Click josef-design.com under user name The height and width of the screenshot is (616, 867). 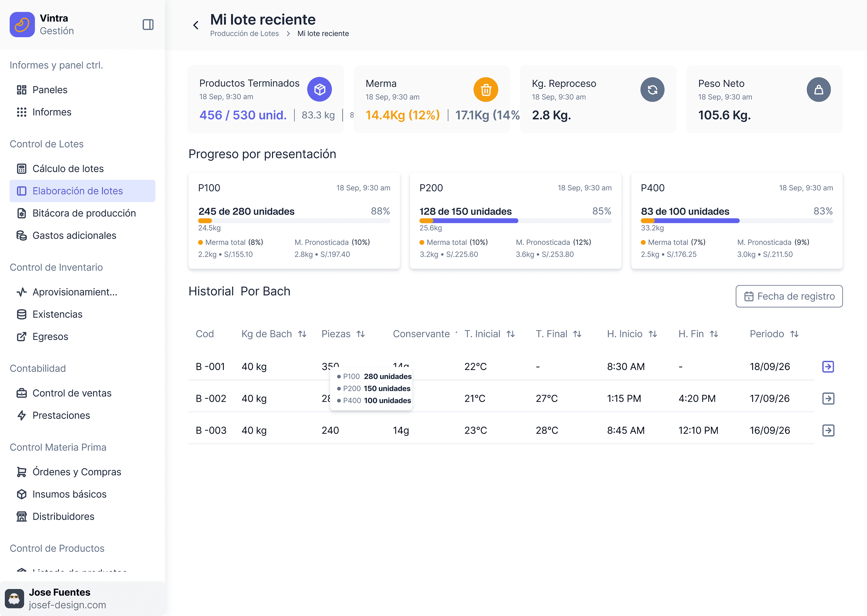[67, 604]
